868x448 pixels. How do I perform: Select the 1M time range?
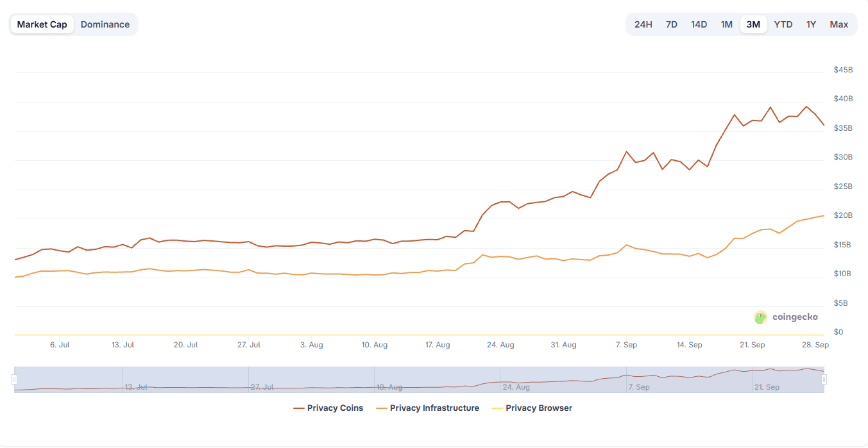[726, 24]
